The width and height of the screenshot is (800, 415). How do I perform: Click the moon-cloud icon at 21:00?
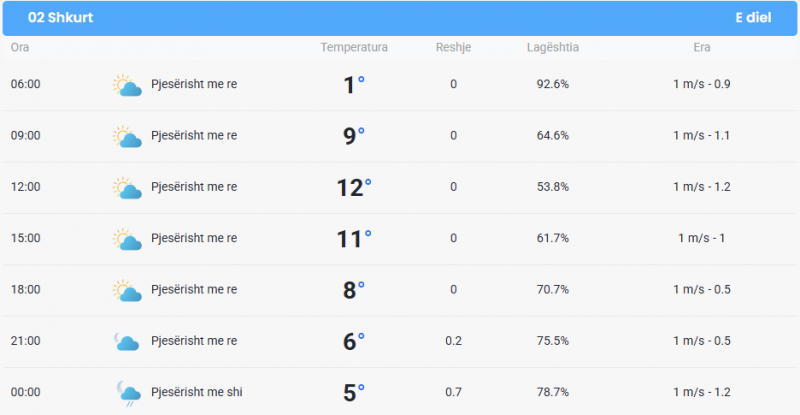tap(127, 341)
